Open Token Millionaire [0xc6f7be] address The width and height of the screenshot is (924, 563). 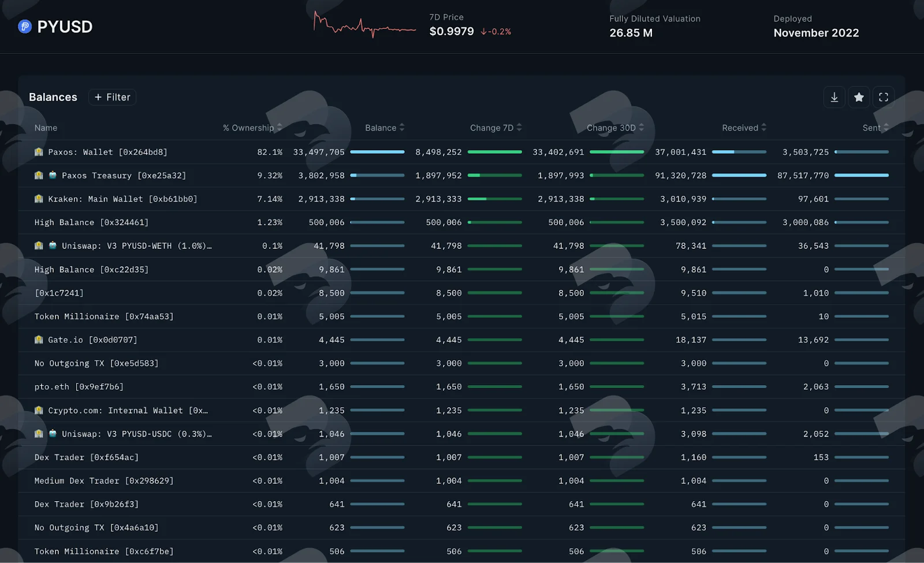[104, 551]
